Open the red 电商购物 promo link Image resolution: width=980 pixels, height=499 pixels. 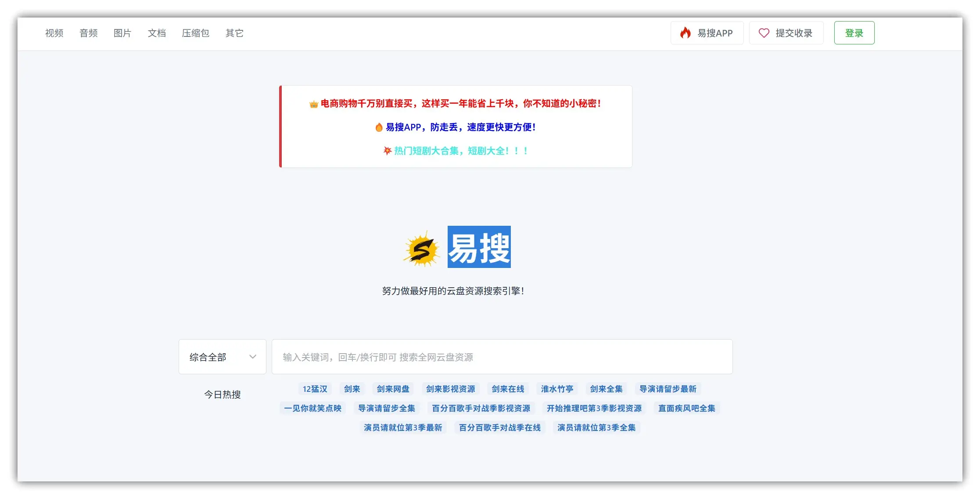click(x=461, y=104)
